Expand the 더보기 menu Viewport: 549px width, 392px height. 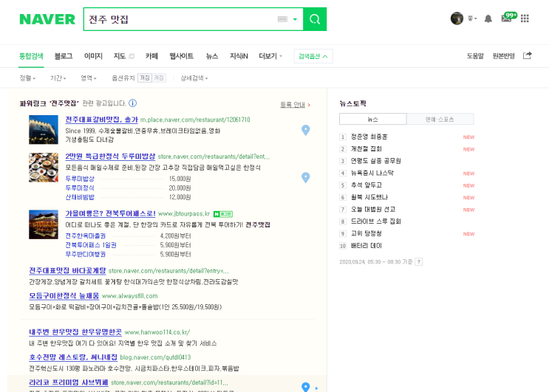(x=270, y=56)
